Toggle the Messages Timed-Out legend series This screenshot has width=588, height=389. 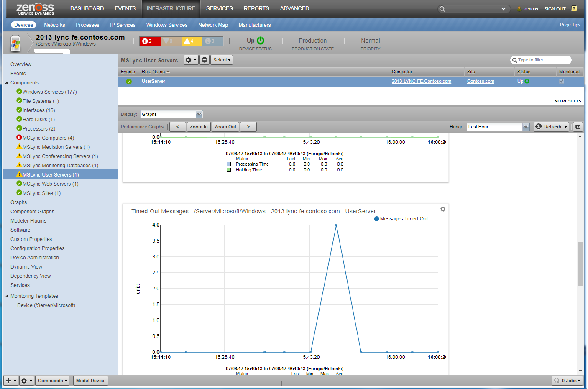(401, 219)
